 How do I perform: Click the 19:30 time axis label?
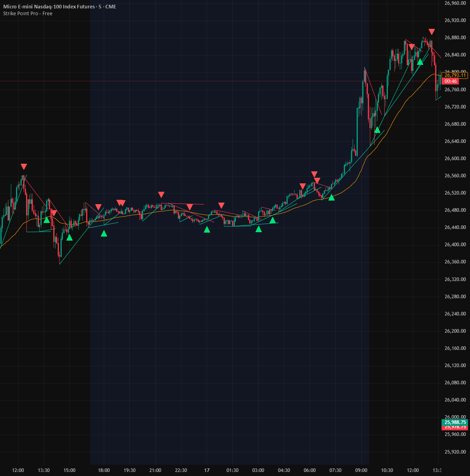click(129, 470)
